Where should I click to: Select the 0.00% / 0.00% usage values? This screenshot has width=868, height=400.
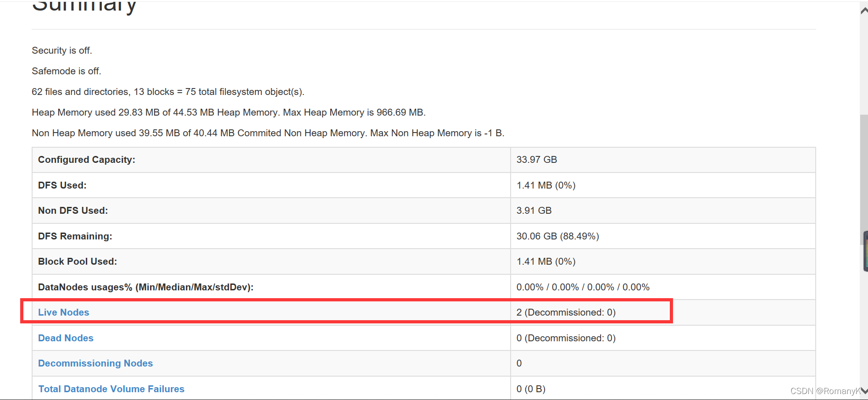tap(583, 287)
